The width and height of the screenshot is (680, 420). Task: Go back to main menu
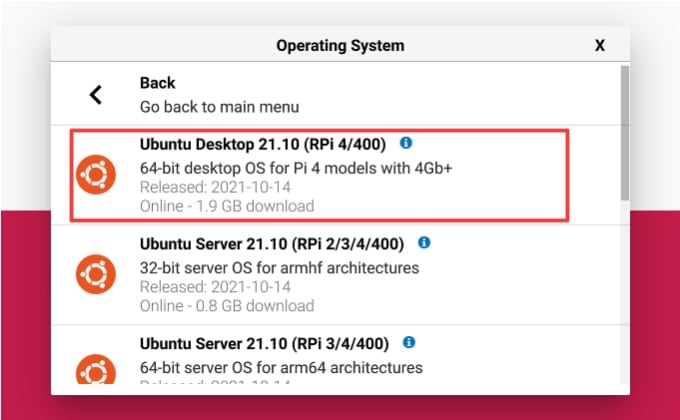point(336,94)
